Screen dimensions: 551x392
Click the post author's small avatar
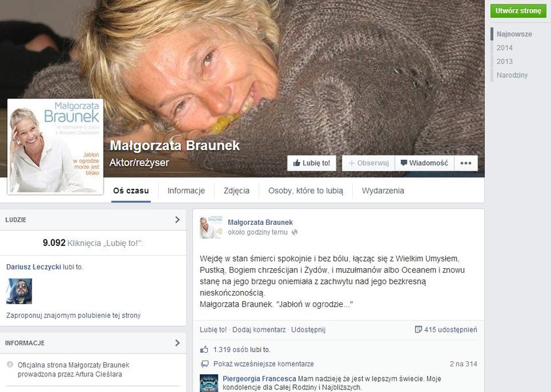[211, 227]
